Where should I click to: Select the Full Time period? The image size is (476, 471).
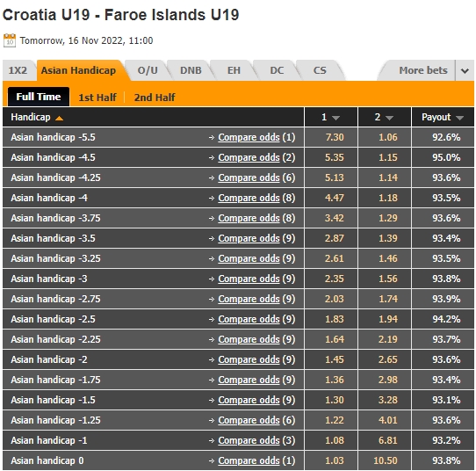tap(39, 97)
